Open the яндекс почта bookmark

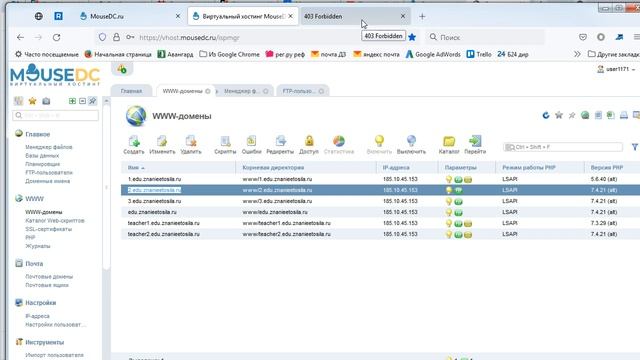[x=376, y=54]
